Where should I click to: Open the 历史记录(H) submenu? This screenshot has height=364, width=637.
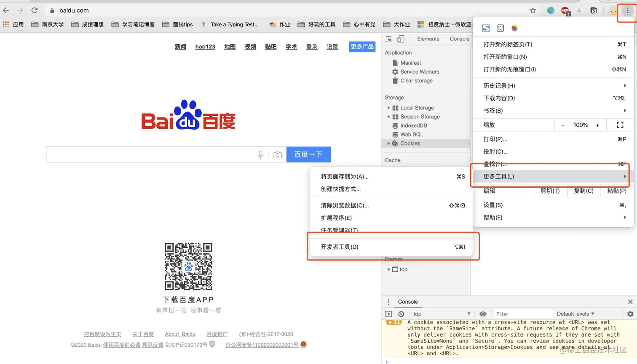pyautogui.click(x=553, y=85)
